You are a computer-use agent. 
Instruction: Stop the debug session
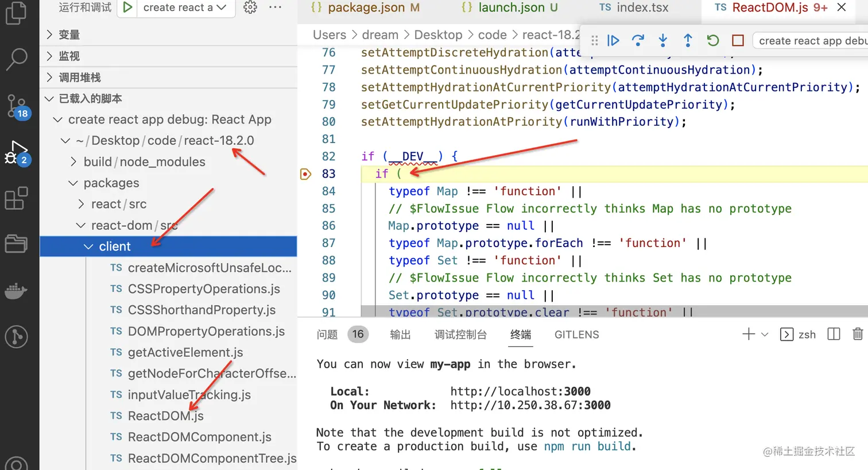coord(738,41)
